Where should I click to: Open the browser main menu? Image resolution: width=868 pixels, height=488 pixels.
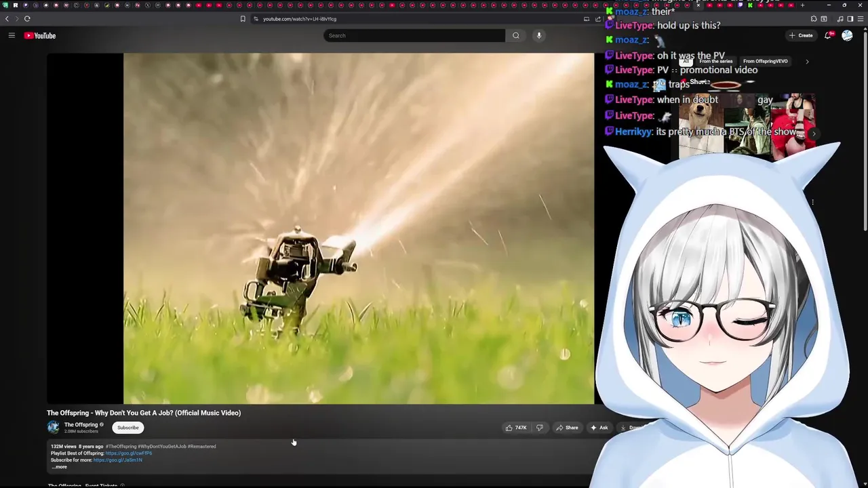pyautogui.click(x=861, y=18)
